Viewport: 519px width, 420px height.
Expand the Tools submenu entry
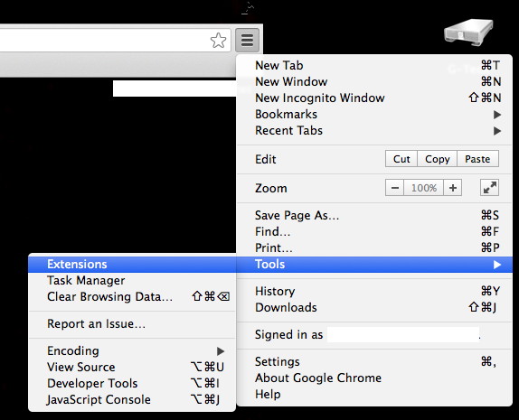click(x=374, y=265)
